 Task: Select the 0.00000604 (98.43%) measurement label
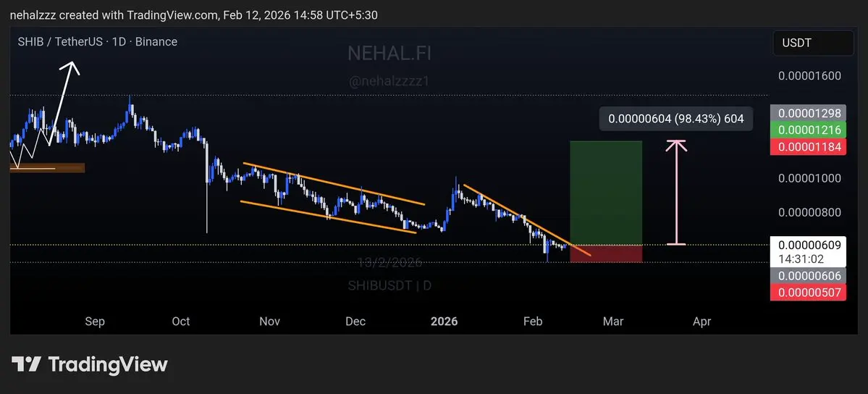tap(676, 119)
